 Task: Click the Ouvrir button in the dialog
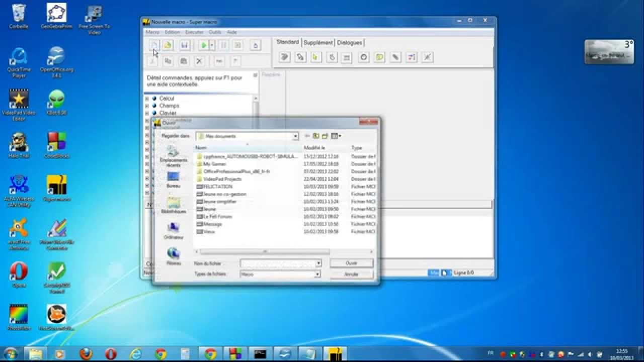352,263
